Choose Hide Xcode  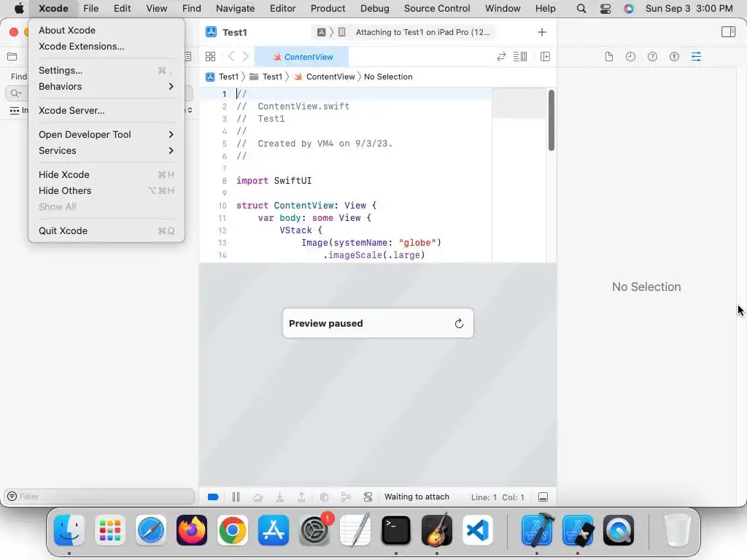[107, 175]
